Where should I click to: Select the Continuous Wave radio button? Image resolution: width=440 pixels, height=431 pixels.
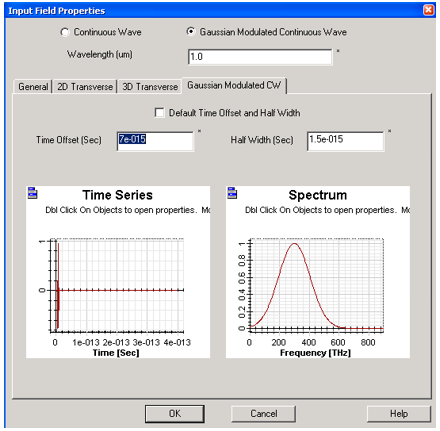pyautogui.click(x=65, y=32)
